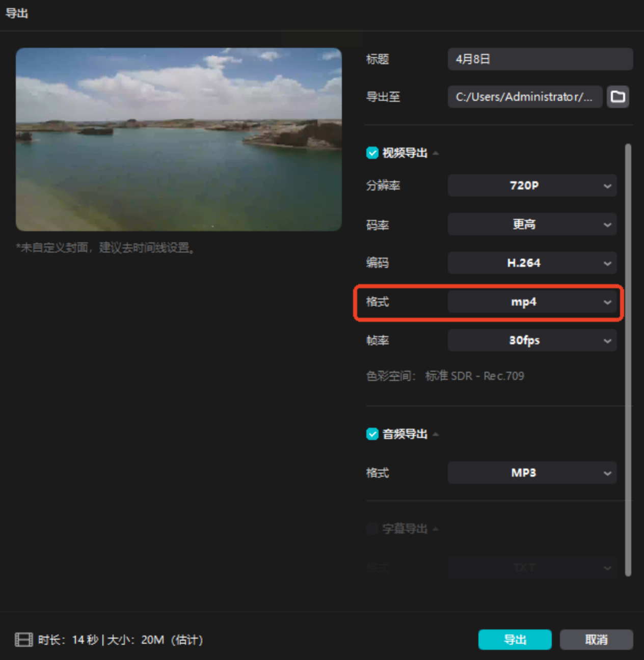Collapse the 视频导出 section arrow

pos(436,153)
